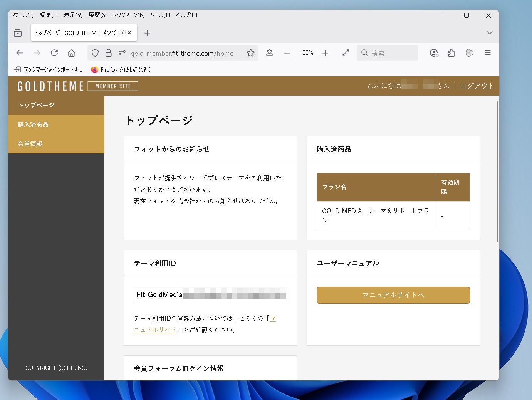Click the GOLDTHEME MEMBER SITE logo
Image resolution: width=532 pixels, height=400 pixels.
[78, 86]
